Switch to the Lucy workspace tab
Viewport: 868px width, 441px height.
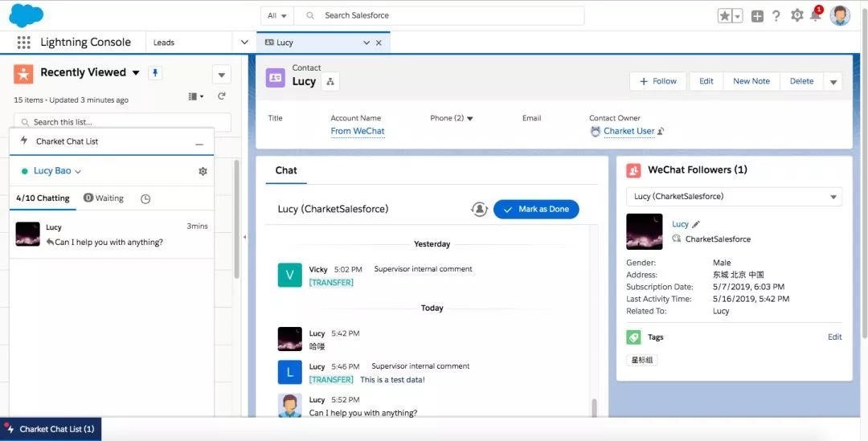pyautogui.click(x=285, y=43)
